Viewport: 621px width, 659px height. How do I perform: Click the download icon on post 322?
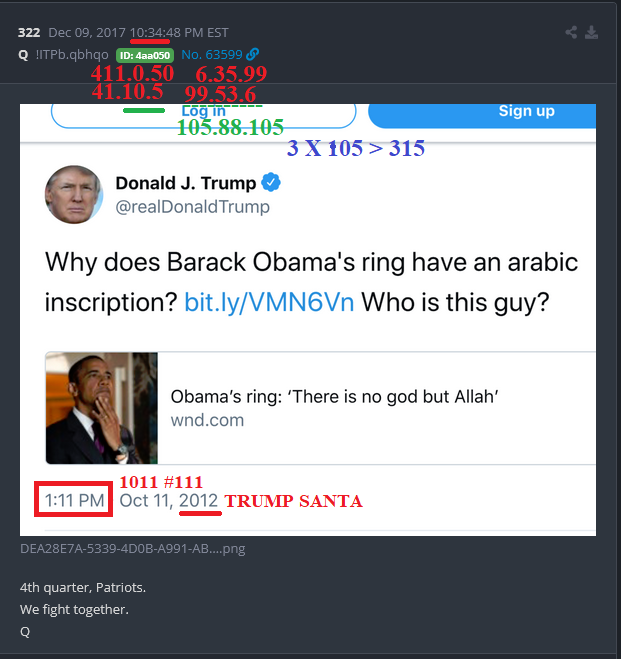tap(592, 32)
